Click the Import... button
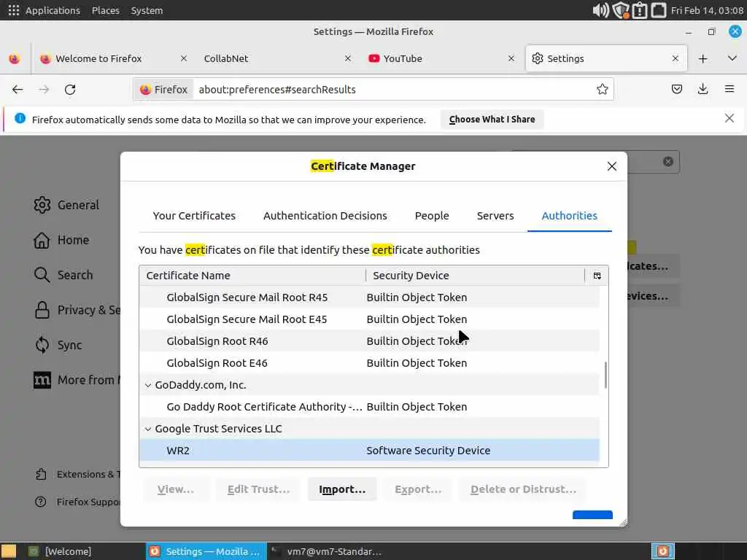Viewport: 747px width, 560px height. [342, 489]
